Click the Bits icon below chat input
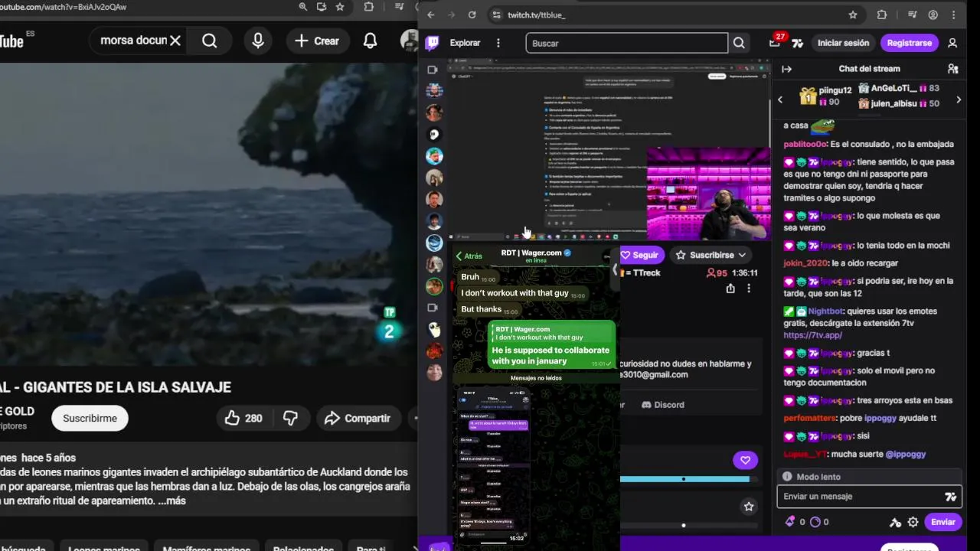 click(x=790, y=522)
